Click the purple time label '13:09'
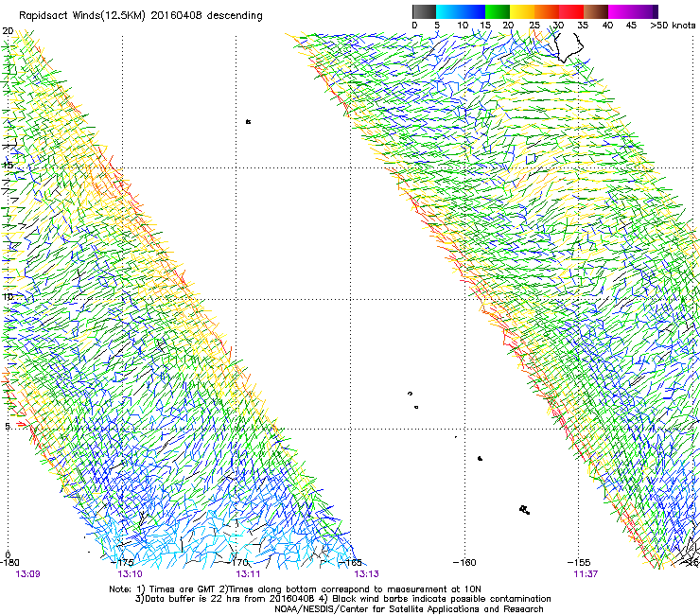Image resolution: width=700 pixels, height=615 pixels. (x=27, y=573)
